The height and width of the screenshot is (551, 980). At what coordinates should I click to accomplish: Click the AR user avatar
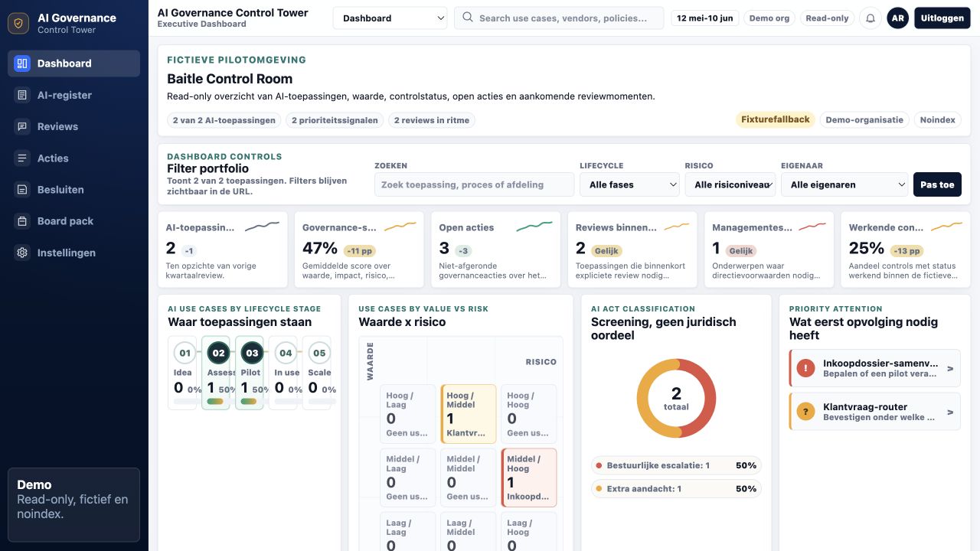(897, 18)
